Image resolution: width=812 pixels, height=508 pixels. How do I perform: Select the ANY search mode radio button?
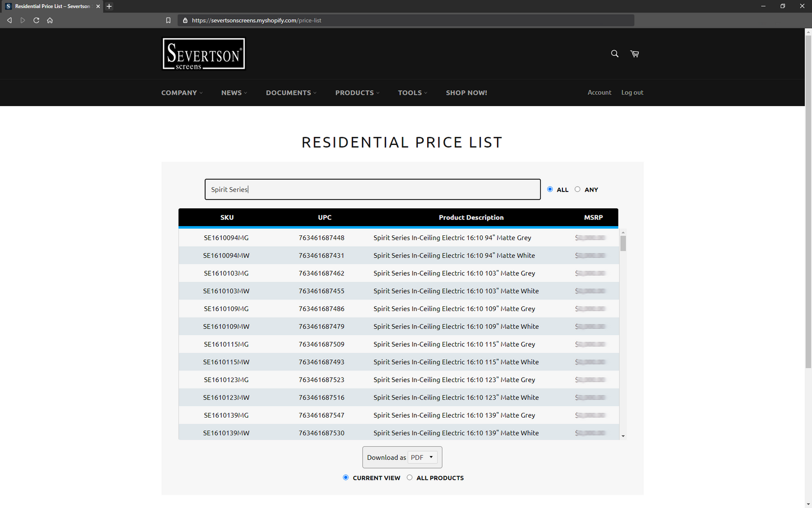(x=578, y=189)
